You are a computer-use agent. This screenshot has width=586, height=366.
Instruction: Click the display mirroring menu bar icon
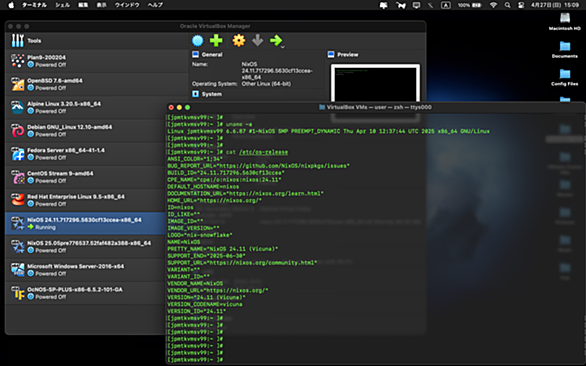click(x=416, y=5)
